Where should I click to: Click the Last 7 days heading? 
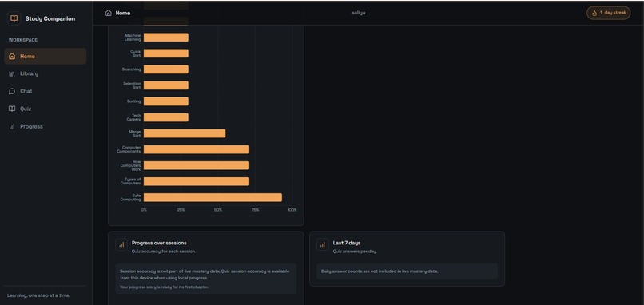(x=347, y=243)
